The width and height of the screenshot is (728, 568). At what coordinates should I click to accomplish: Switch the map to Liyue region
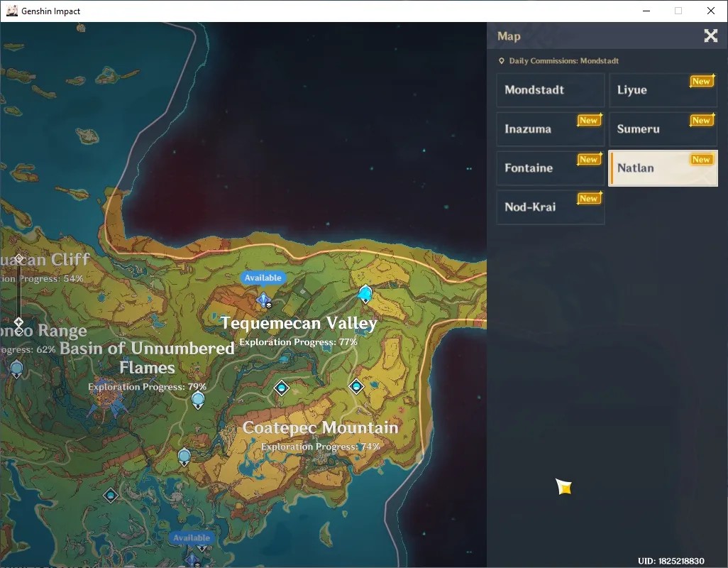(x=663, y=90)
